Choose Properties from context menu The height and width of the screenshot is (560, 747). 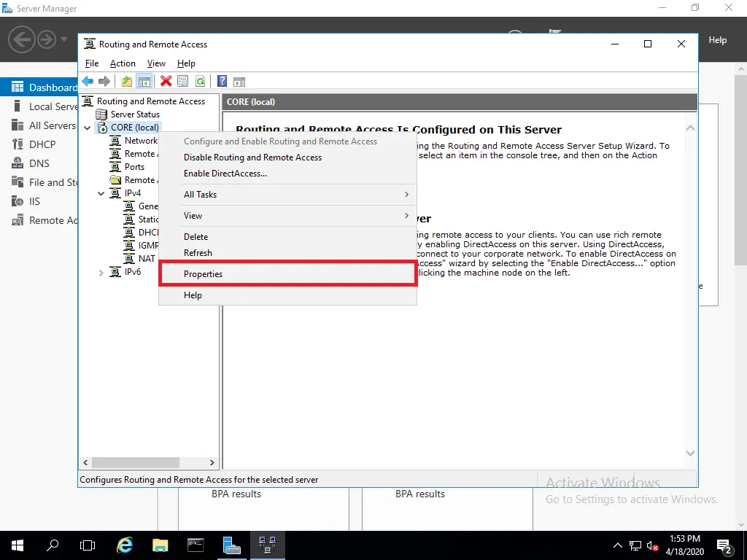pyautogui.click(x=287, y=274)
